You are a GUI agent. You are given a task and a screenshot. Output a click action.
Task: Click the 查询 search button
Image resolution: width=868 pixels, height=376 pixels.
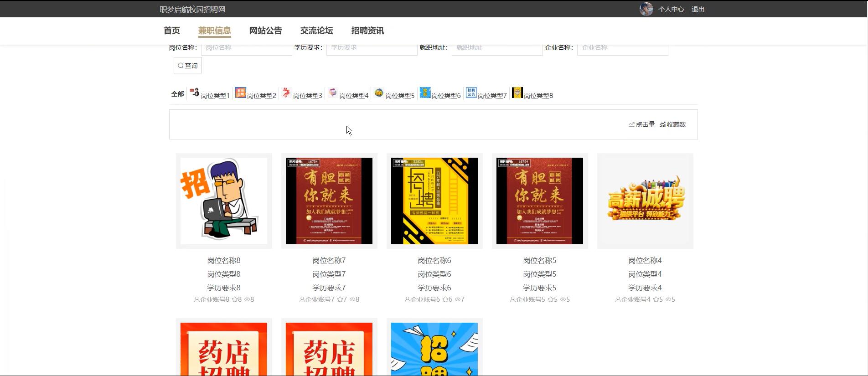click(x=188, y=66)
